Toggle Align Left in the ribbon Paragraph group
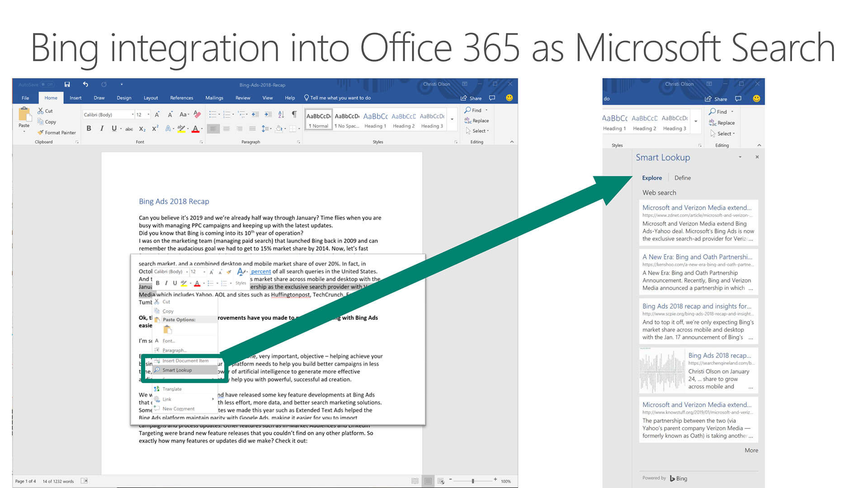 pyautogui.click(x=213, y=129)
